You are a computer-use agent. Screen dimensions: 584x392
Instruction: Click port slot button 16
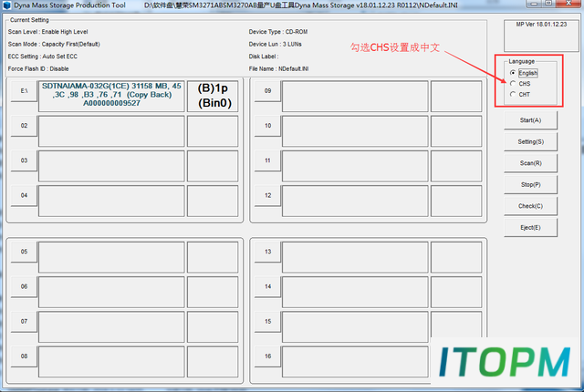(267, 356)
